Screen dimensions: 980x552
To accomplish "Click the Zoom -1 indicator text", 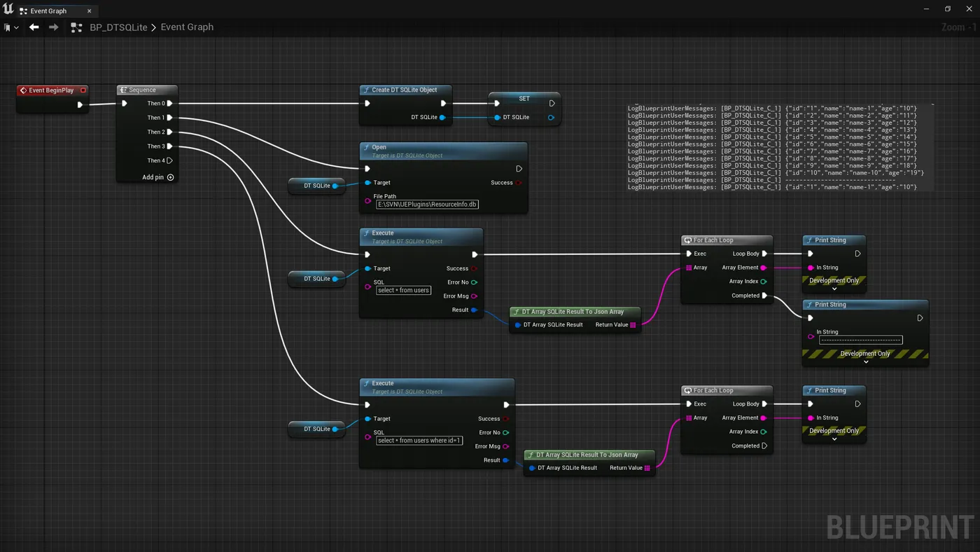I will [959, 27].
